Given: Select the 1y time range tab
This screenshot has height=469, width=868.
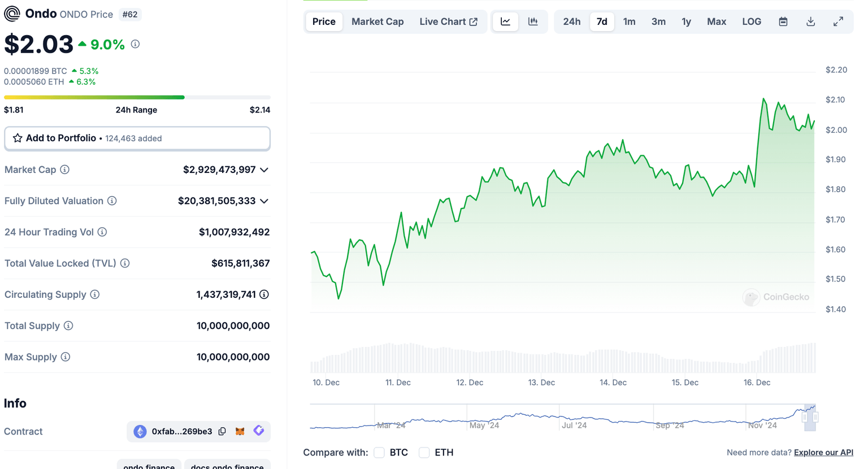Looking at the screenshot, I should 686,21.
